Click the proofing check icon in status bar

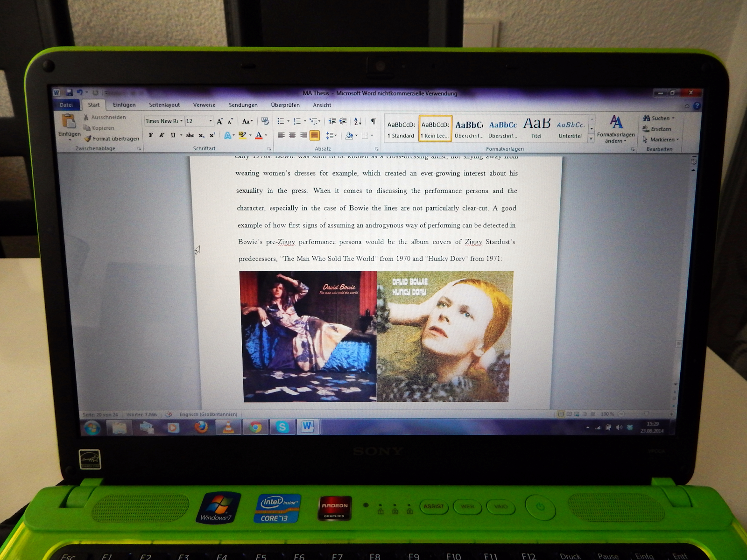pyautogui.click(x=169, y=414)
